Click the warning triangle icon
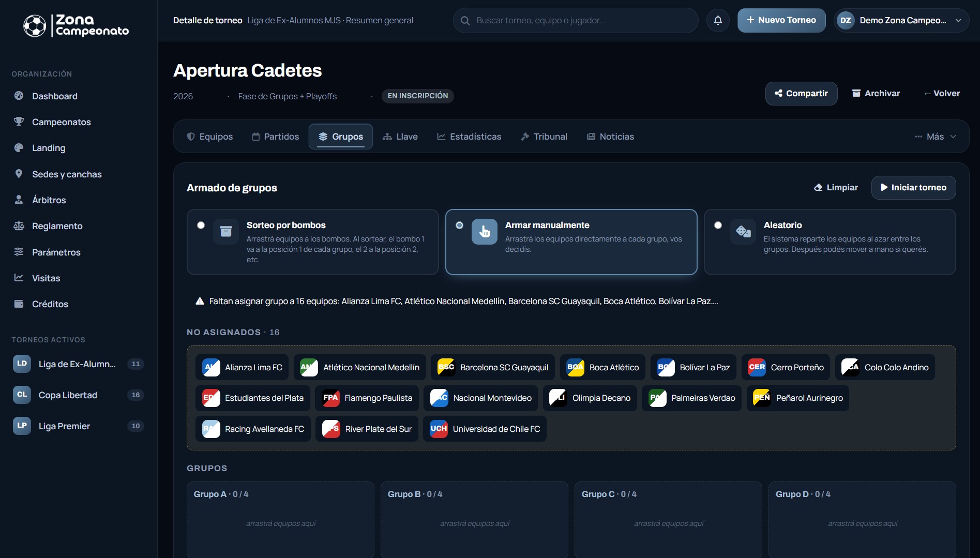Viewport: 980px width, 558px height. (200, 301)
